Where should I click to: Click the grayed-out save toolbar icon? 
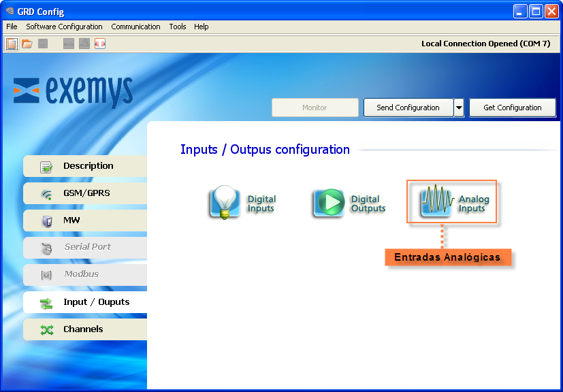coord(43,44)
